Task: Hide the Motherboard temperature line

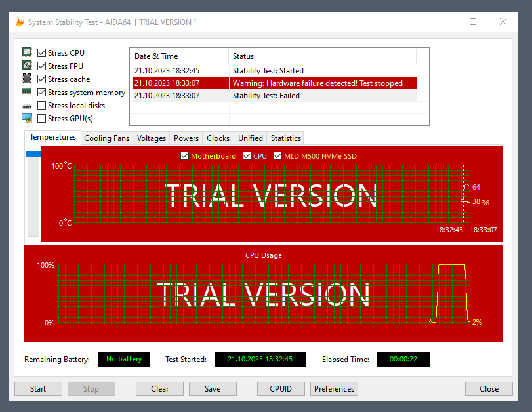Action: (184, 156)
